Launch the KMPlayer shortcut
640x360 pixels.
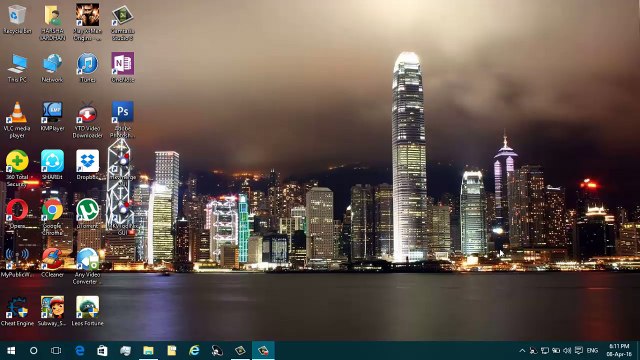click(x=52, y=116)
